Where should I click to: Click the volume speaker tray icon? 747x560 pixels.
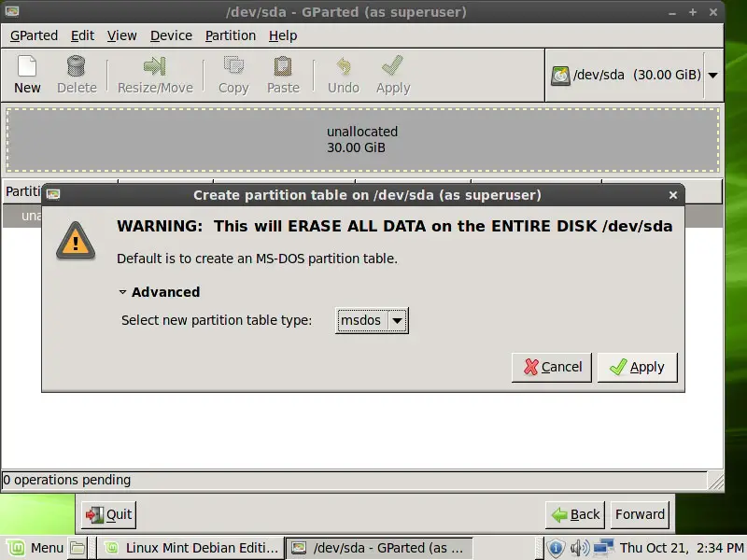pos(579,548)
